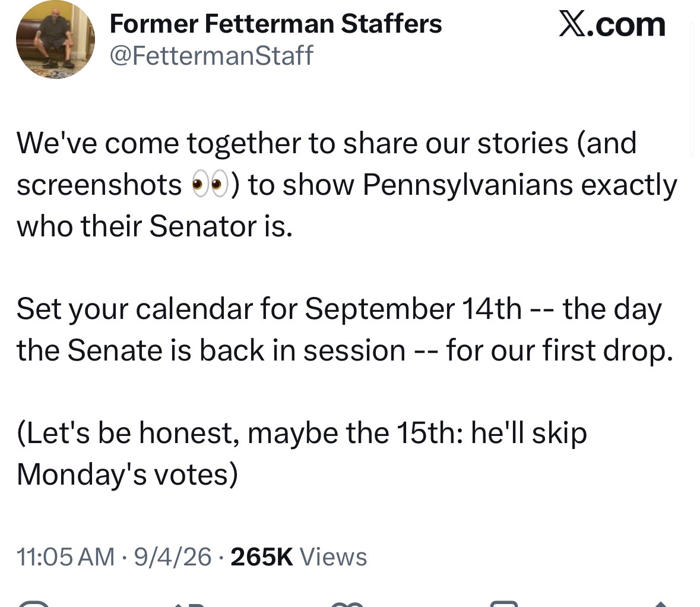Tap the share arrow icon
This screenshot has height=607, width=700.
[x=661, y=605]
